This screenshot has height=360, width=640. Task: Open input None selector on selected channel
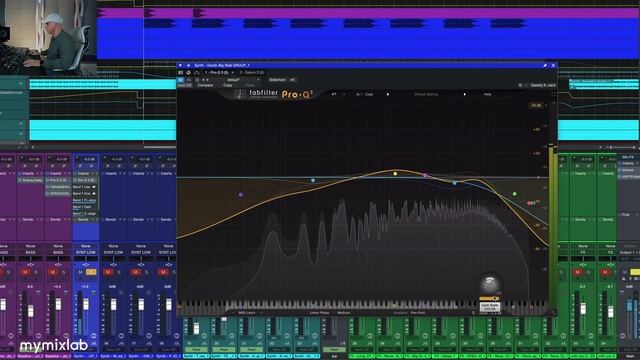86,246
